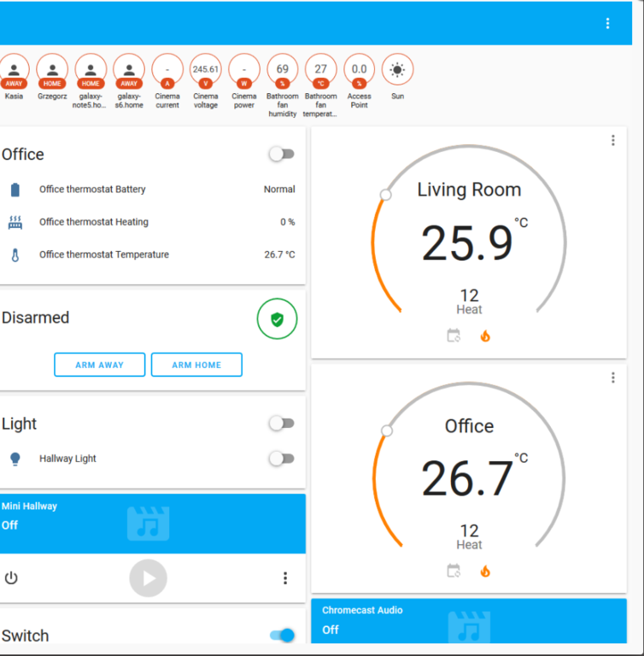Click Living Room flame heat icon
Screen dimensions: 644x656
point(485,336)
